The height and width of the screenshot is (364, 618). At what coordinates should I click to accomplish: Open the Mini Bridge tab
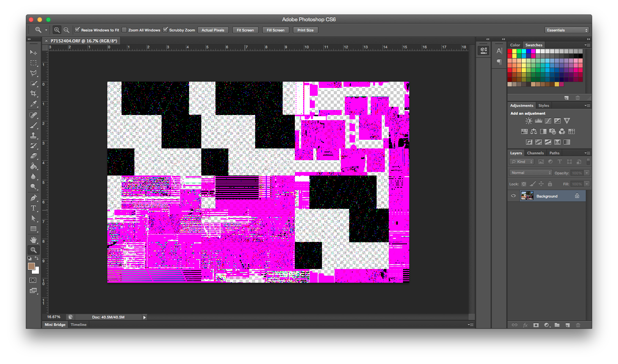click(x=55, y=325)
